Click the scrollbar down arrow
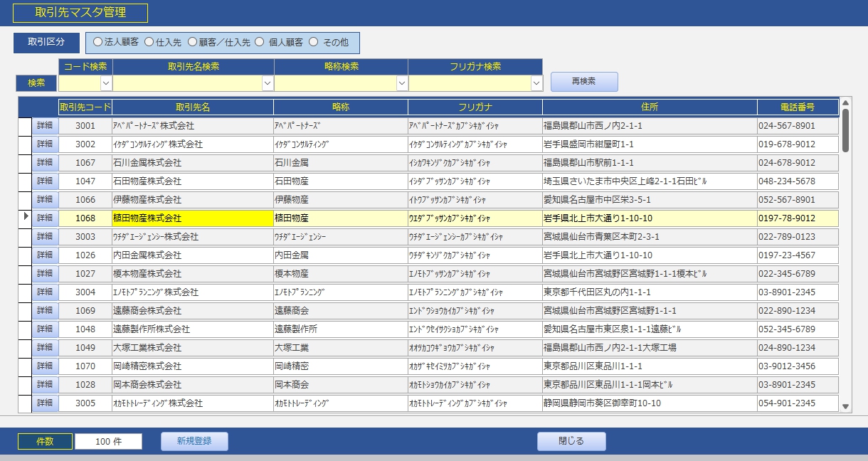Screen dimensions: 868x461 (846, 406)
